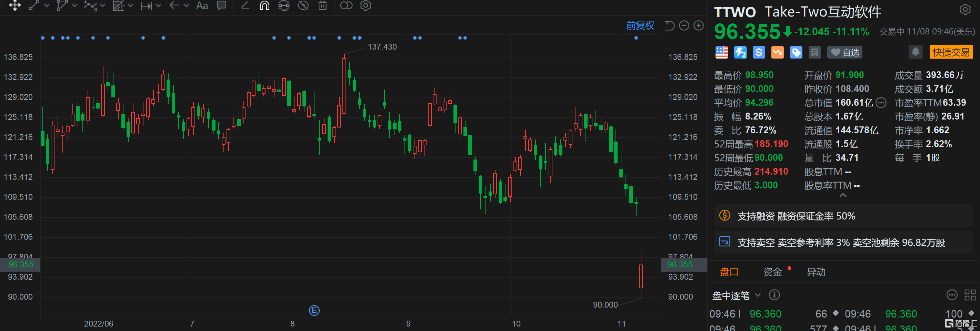Click the US flag market icon
Image resolution: width=980 pixels, height=331 pixels.
[722, 52]
